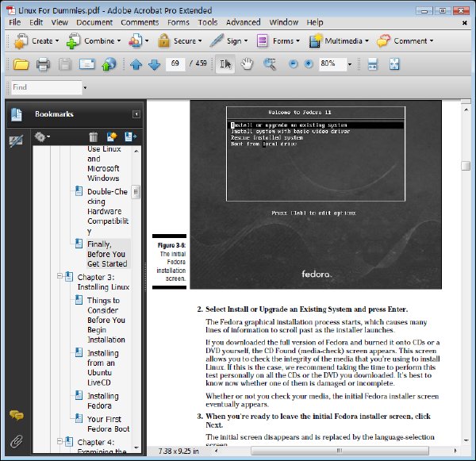This screenshot has height=461, width=476.
Task: Open bookmark Finally, Before You Get Started
Action: coord(107,254)
